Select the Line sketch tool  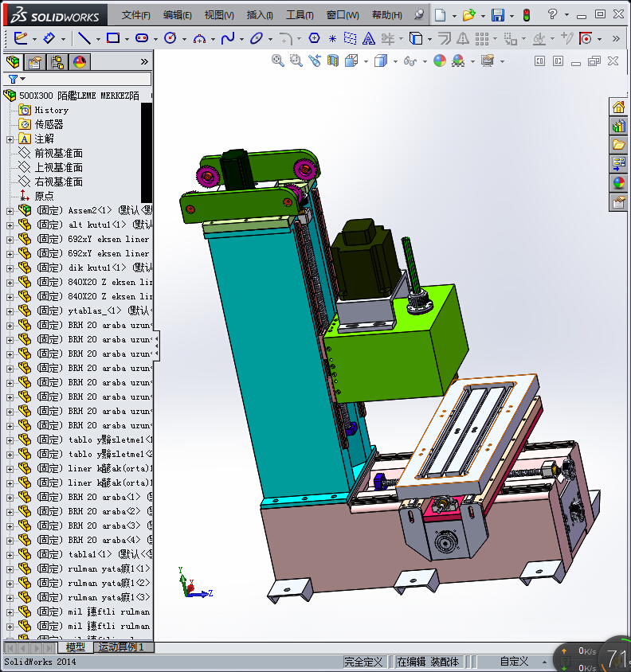(x=84, y=38)
